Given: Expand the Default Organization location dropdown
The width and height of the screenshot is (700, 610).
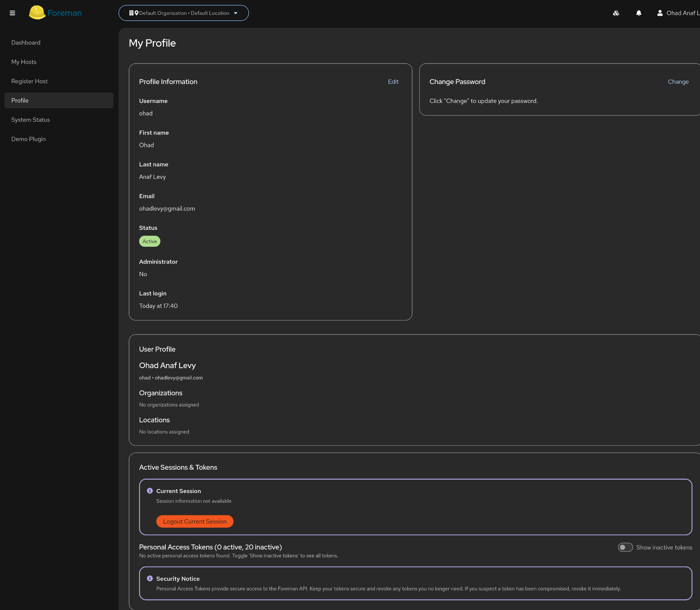Looking at the screenshot, I should 184,13.
